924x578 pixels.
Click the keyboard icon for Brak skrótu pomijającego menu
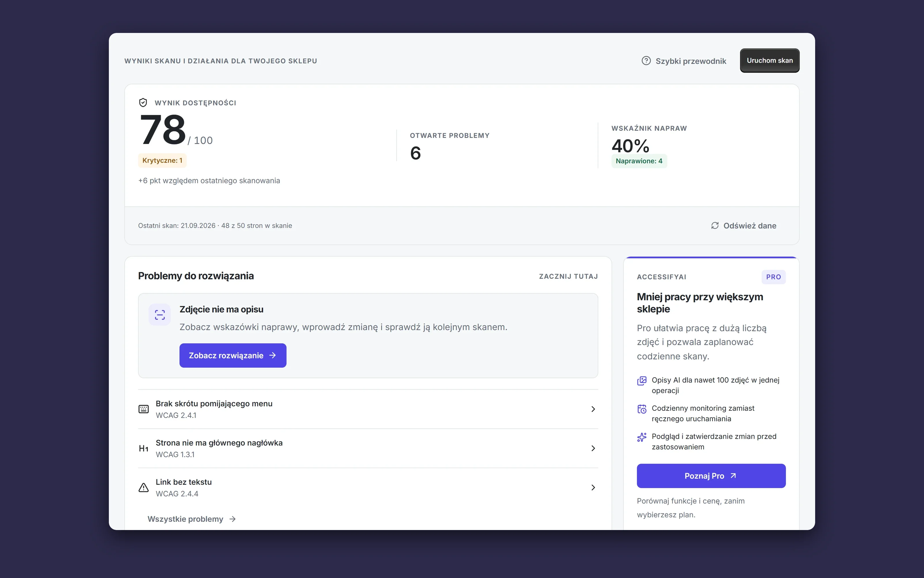144,409
